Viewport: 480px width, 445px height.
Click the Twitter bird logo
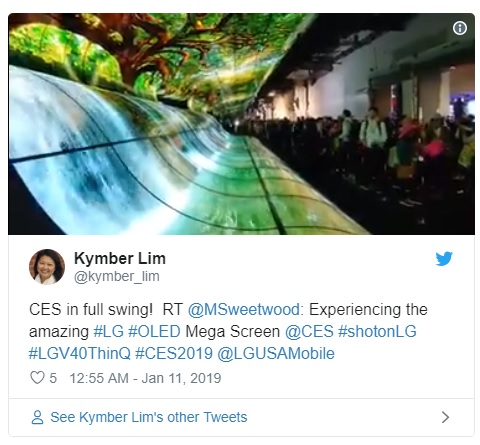[x=444, y=258]
